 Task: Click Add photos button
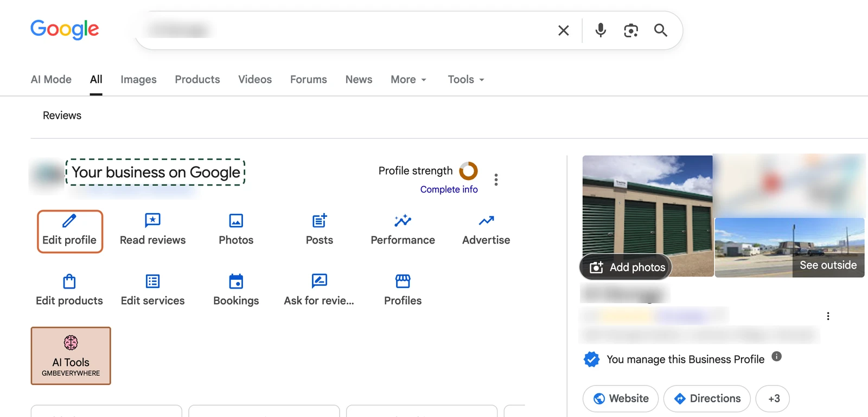pos(626,267)
